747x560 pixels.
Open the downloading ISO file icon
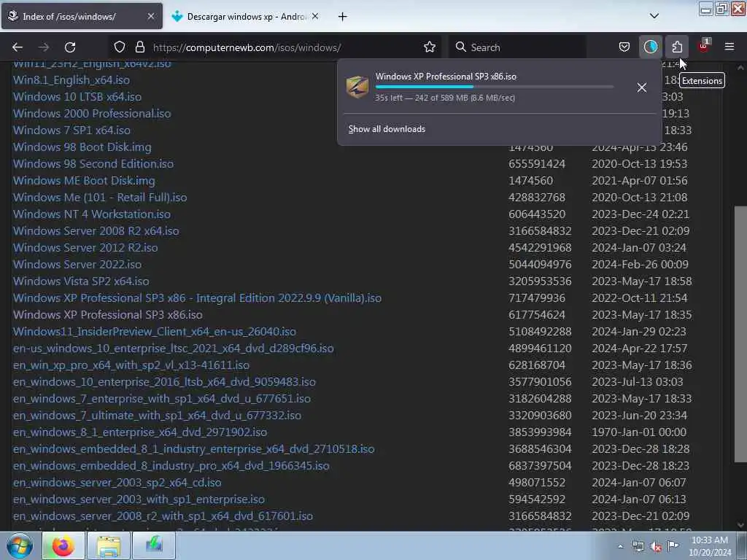point(357,87)
